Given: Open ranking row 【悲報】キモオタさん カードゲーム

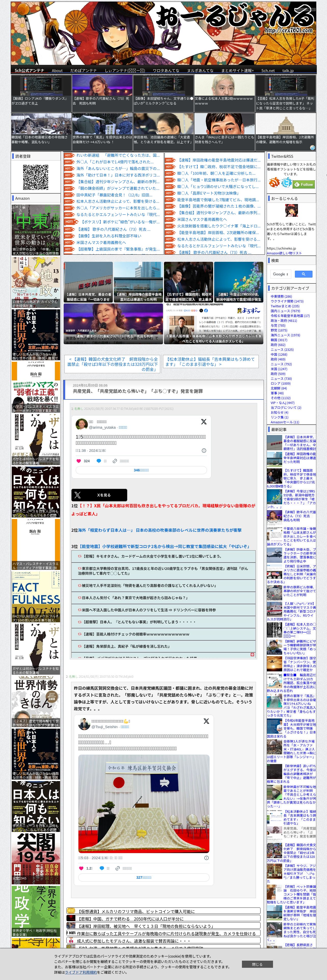Looking at the screenshot, I should coord(163,556).
